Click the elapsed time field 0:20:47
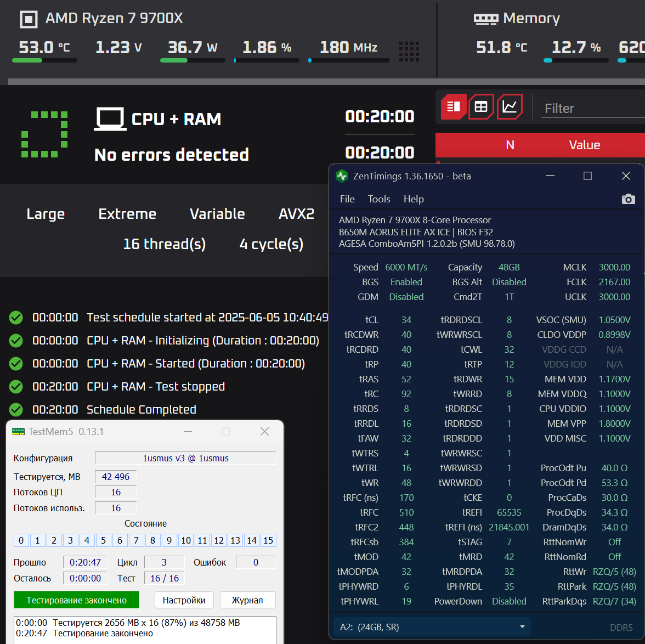645x644 pixels. click(85, 562)
